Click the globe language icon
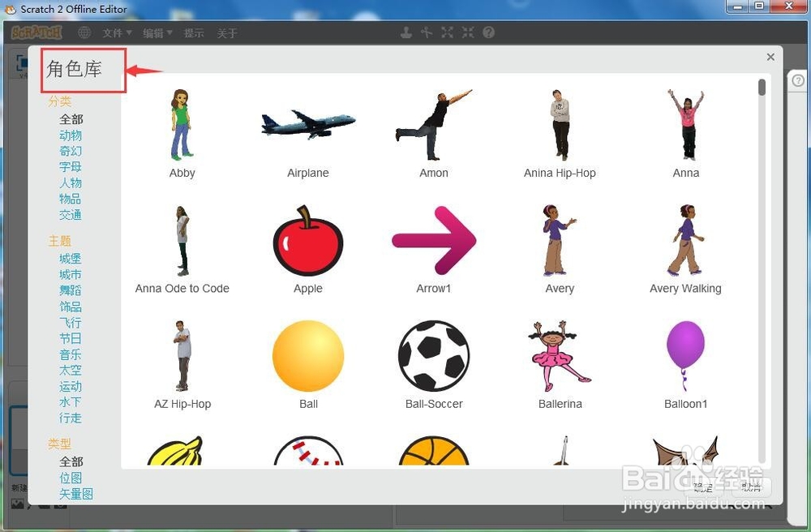The height and width of the screenshot is (532, 811). click(x=84, y=32)
